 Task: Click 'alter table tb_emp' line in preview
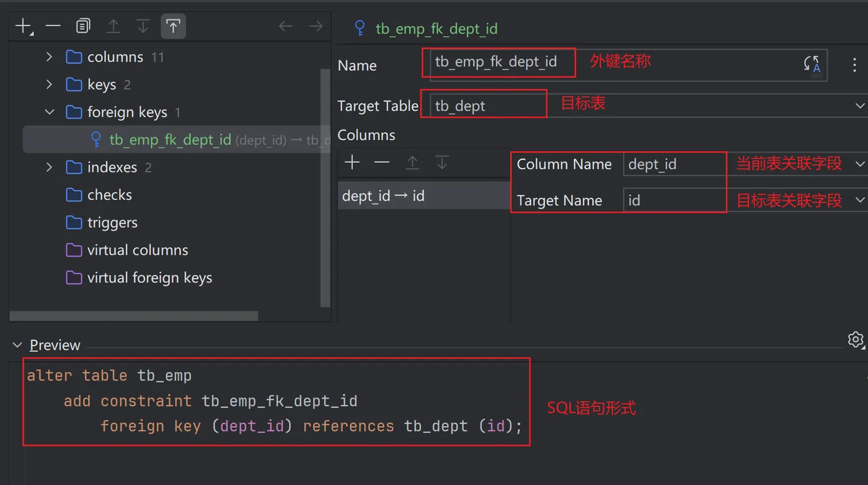tap(109, 376)
